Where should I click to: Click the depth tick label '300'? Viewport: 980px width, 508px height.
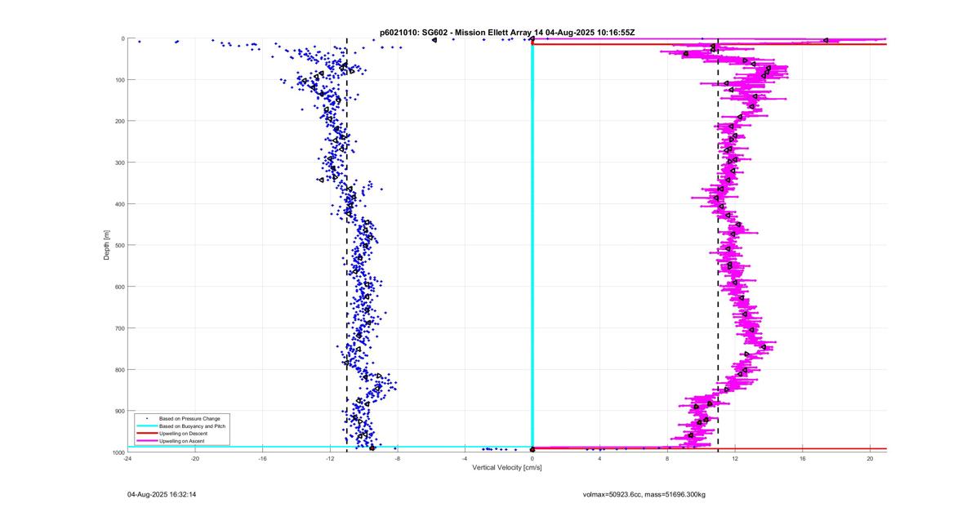tap(119, 163)
